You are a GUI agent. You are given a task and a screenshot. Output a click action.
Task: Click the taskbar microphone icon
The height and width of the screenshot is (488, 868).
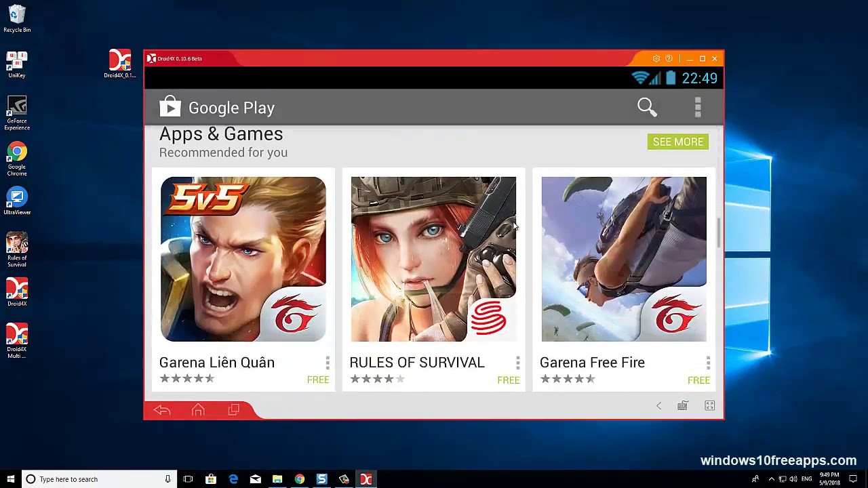pos(167,479)
